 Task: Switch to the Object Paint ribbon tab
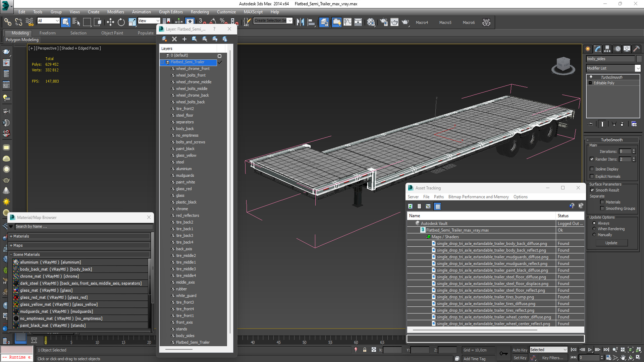coord(112,33)
